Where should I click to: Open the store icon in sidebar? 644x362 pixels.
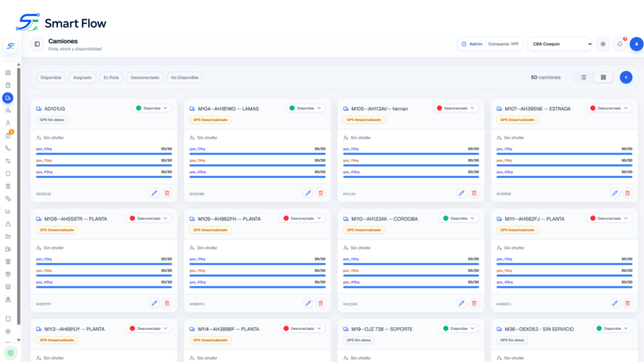pyautogui.click(x=8, y=287)
